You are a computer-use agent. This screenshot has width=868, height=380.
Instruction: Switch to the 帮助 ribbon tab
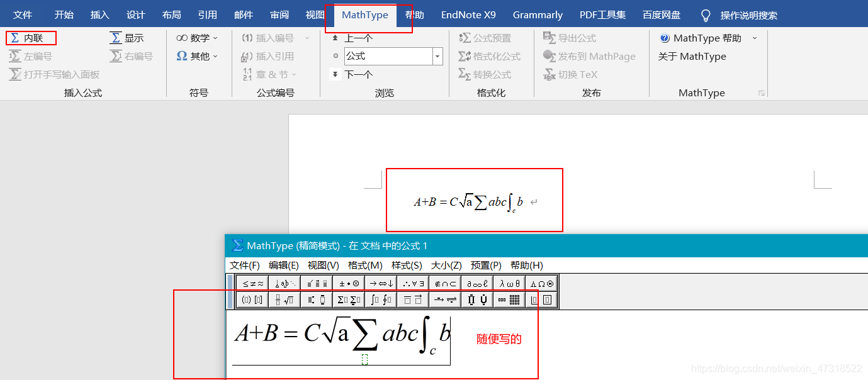coord(414,15)
